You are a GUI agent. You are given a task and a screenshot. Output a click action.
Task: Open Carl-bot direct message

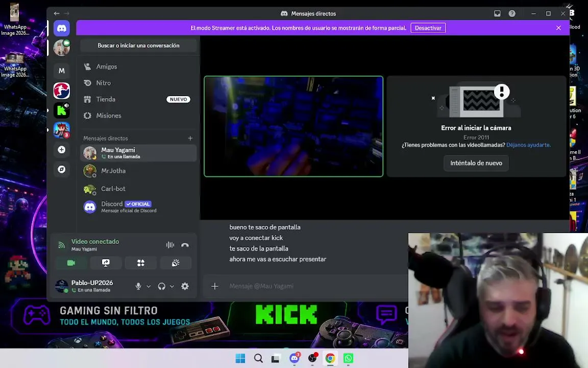click(x=138, y=189)
